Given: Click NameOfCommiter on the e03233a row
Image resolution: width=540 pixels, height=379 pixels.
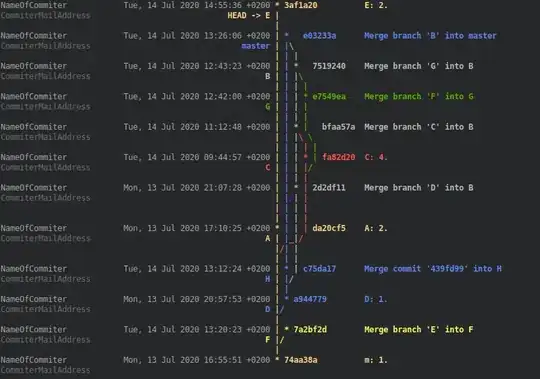Looking at the screenshot, I should point(34,36).
